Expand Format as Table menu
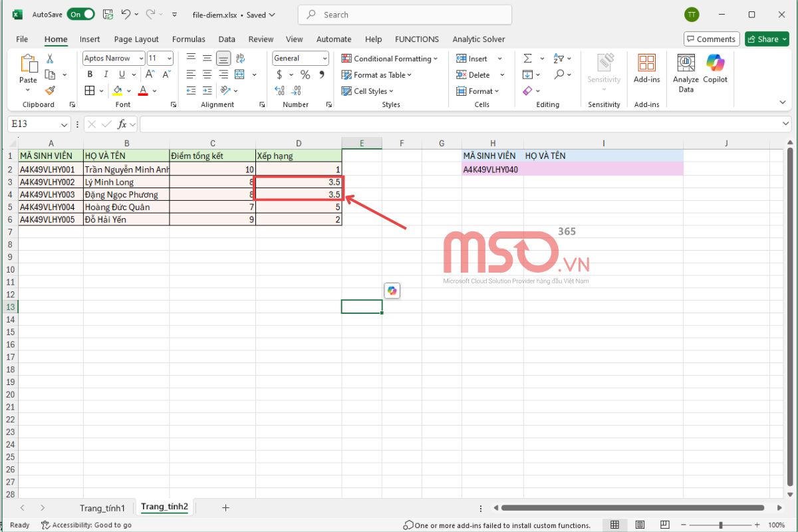 376,75
